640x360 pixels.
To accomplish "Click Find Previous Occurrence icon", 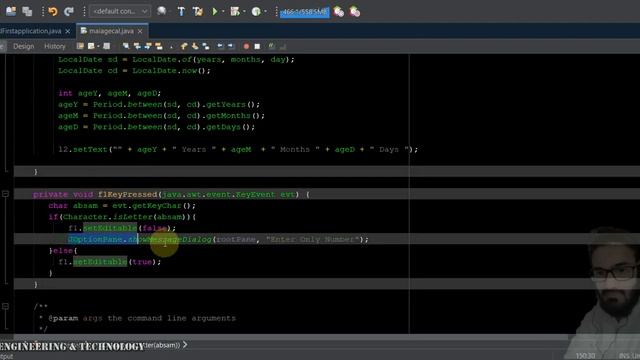I will (137, 46).
